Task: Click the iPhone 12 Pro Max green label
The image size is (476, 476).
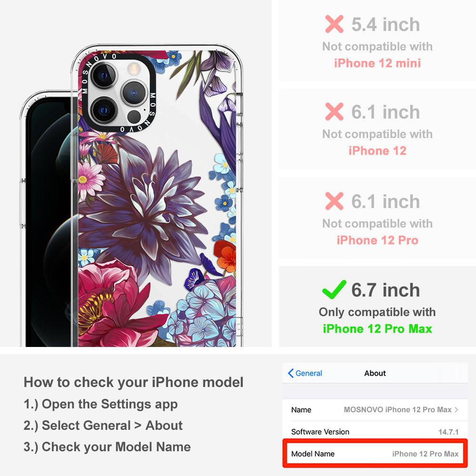Action: [377, 329]
